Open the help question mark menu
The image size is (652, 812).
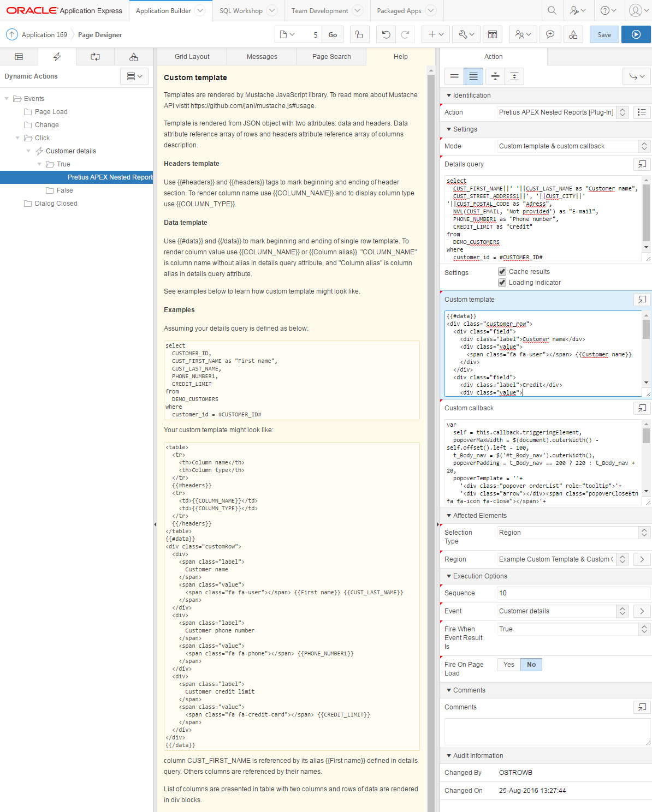click(x=608, y=10)
